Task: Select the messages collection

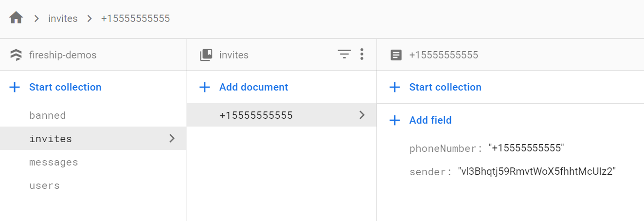Action: [54, 162]
